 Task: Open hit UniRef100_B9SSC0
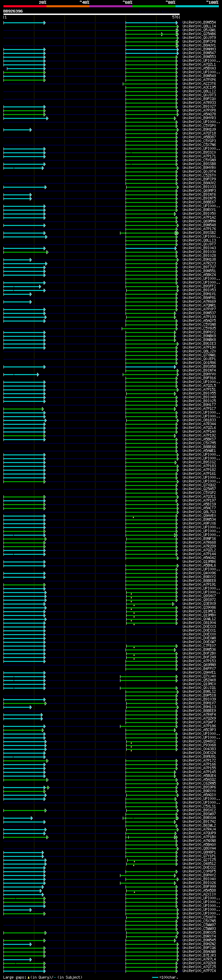pyautogui.click(x=199, y=153)
